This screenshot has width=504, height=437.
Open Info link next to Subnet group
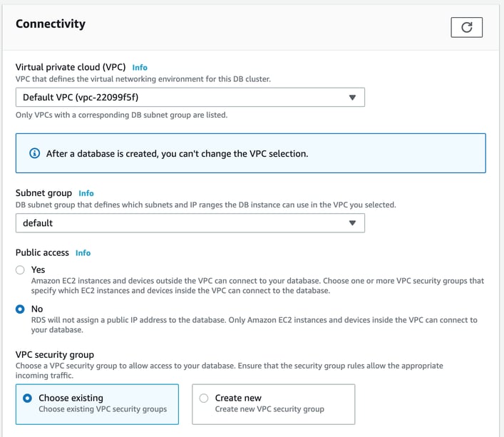(x=86, y=193)
